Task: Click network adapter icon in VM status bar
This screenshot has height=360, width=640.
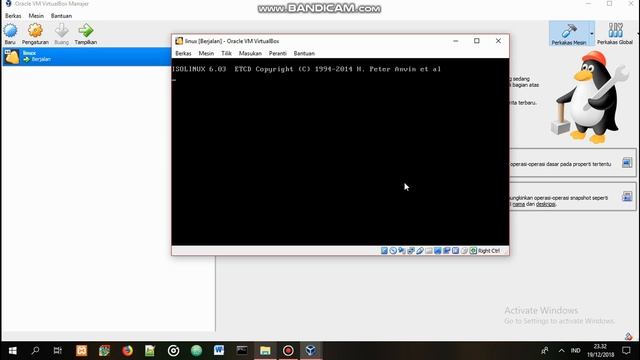Action: click(411, 251)
